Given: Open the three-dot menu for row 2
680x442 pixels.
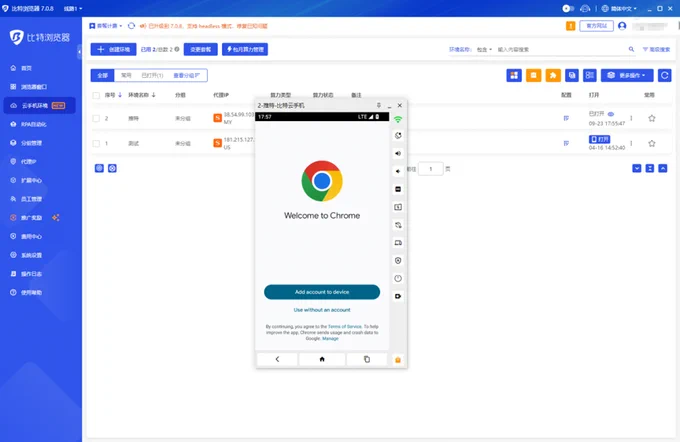Looking at the screenshot, I should [631, 118].
